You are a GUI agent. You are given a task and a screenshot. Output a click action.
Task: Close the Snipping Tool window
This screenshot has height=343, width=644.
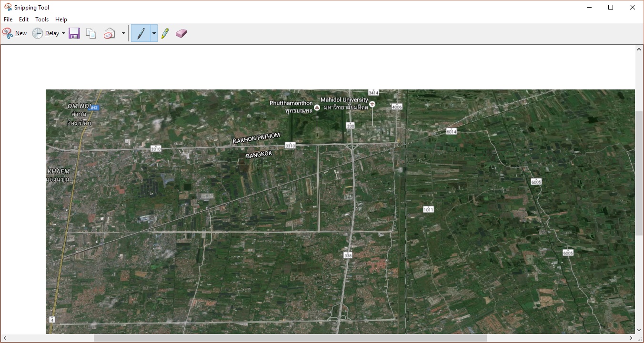[x=633, y=7]
